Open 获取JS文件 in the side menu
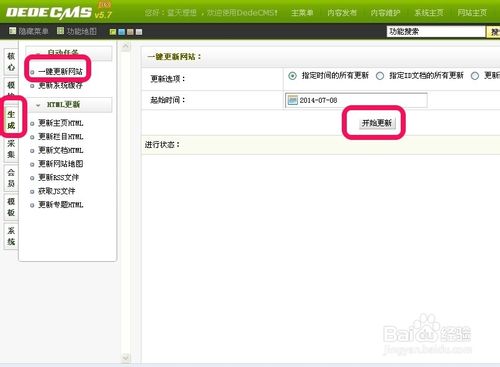The width and height of the screenshot is (500, 367). (57, 191)
